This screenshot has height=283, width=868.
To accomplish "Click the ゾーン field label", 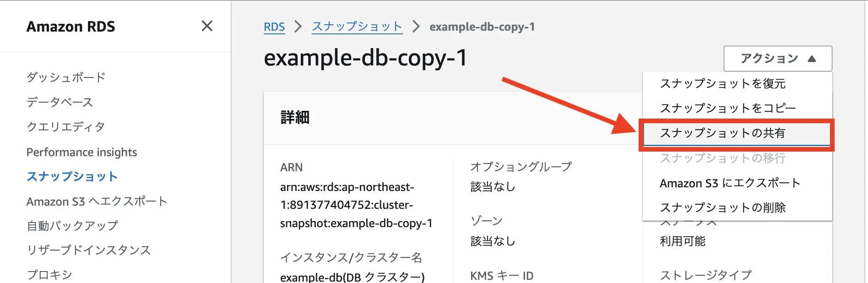I will click(x=486, y=221).
